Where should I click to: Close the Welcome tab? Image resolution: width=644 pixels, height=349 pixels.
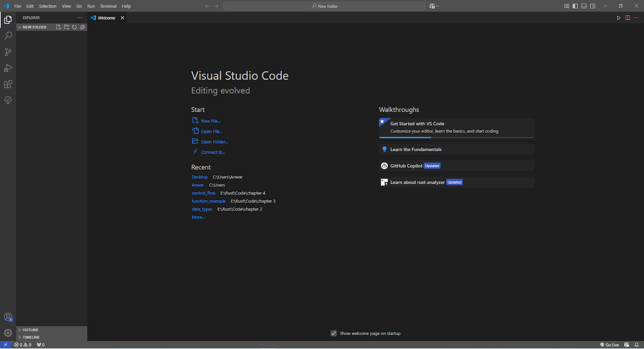tap(122, 18)
